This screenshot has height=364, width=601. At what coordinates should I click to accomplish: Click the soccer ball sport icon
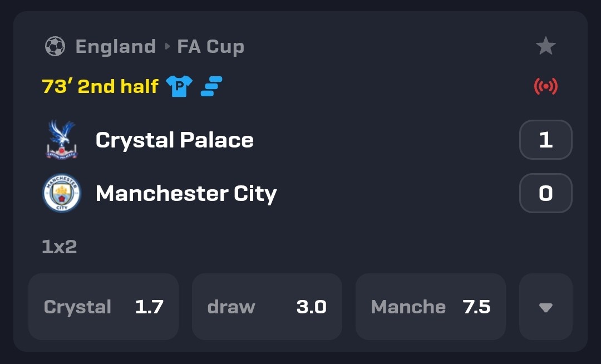[55, 46]
